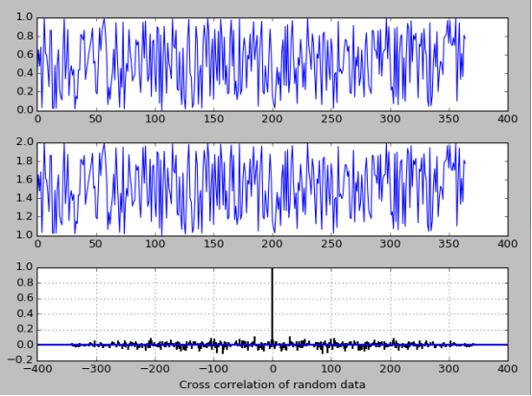Click the '1.8' y-axis tick label

point(25,161)
